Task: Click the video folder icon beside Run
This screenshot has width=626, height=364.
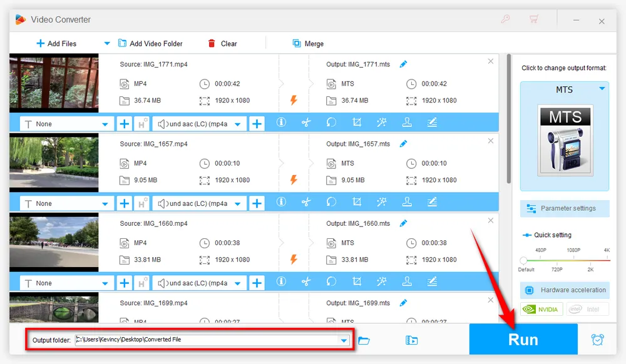Action: [x=411, y=340]
